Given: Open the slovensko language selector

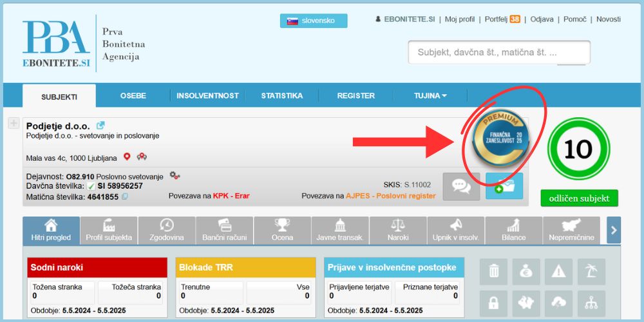Looking at the screenshot, I should click(314, 21).
